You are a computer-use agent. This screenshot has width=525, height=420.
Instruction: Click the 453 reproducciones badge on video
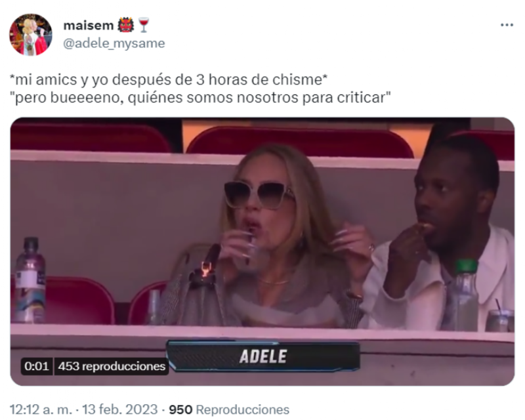coord(112,366)
